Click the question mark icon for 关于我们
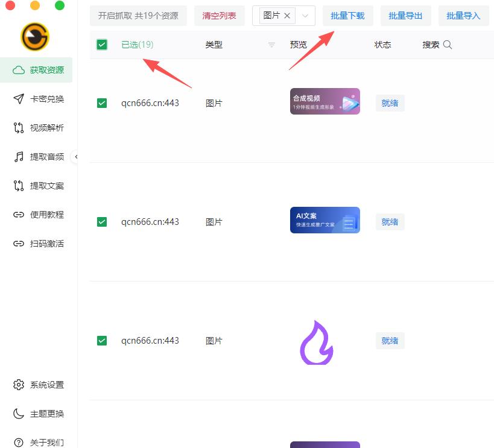494x448 pixels. 19,442
